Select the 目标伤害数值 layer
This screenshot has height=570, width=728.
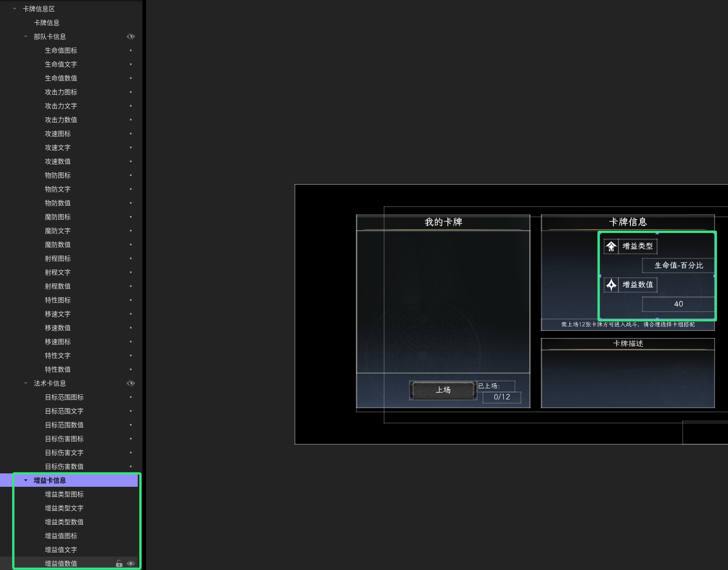click(x=64, y=466)
